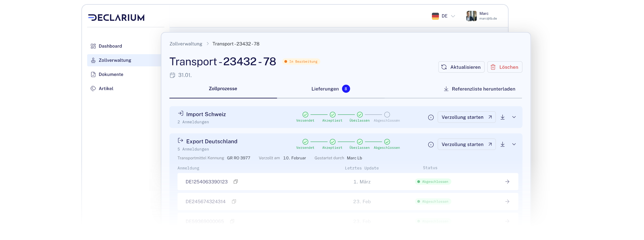Click the Artikel tag icon
The height and width of the screenshot is (240, 644).
pyautogui.click(x=93, y=88)
